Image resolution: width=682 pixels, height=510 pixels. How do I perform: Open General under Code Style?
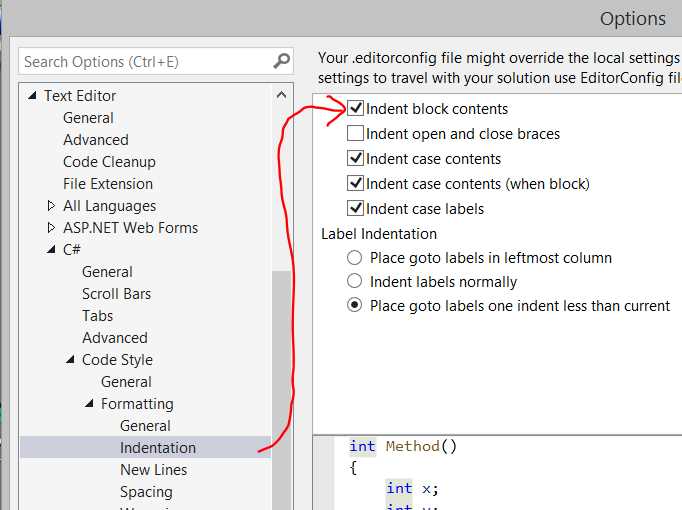pos(126,382)
